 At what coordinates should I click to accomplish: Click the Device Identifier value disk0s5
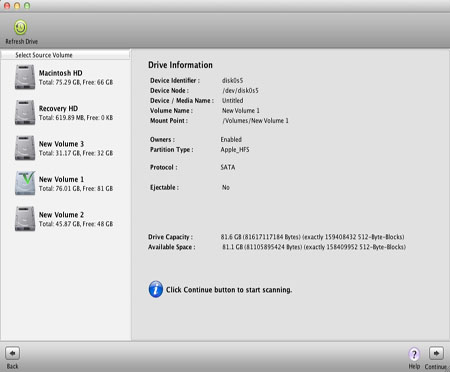(232, 80)
